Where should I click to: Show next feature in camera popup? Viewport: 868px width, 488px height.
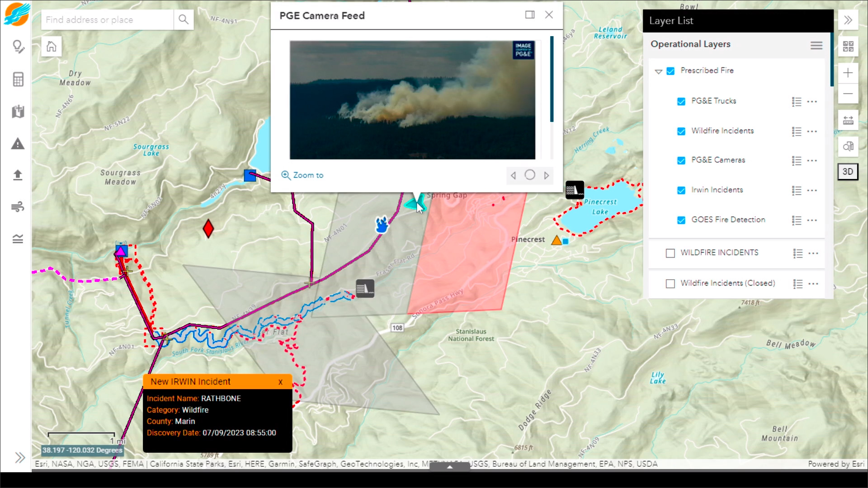click(x=547, y=175)
